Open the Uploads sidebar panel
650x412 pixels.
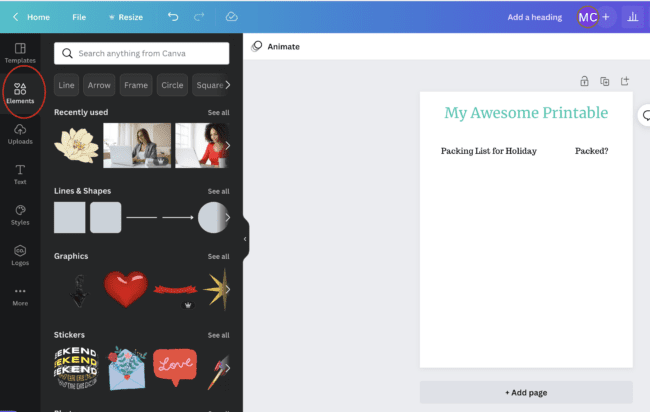tap(20, 134)
